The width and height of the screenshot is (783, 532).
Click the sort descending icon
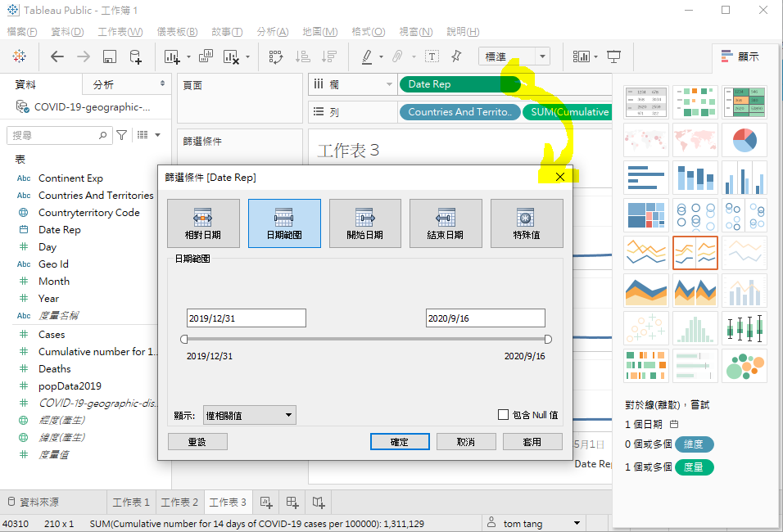tap(329, 56)
